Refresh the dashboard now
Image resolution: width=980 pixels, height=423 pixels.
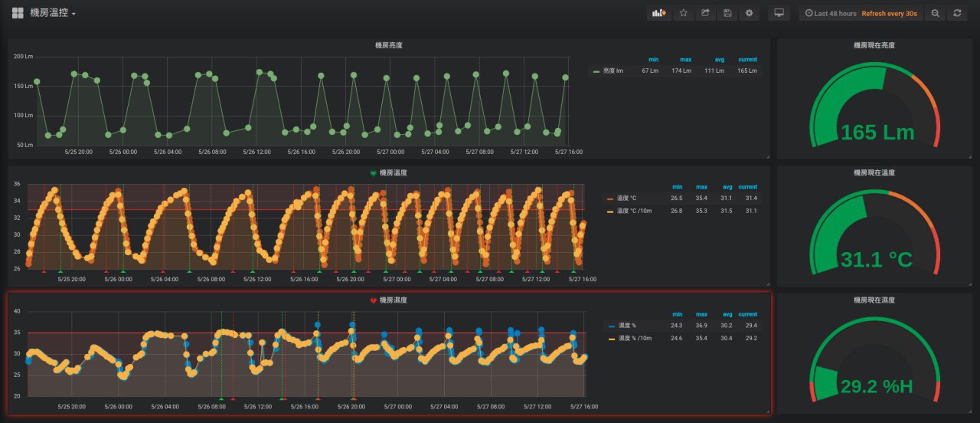(x=957, y=13)
